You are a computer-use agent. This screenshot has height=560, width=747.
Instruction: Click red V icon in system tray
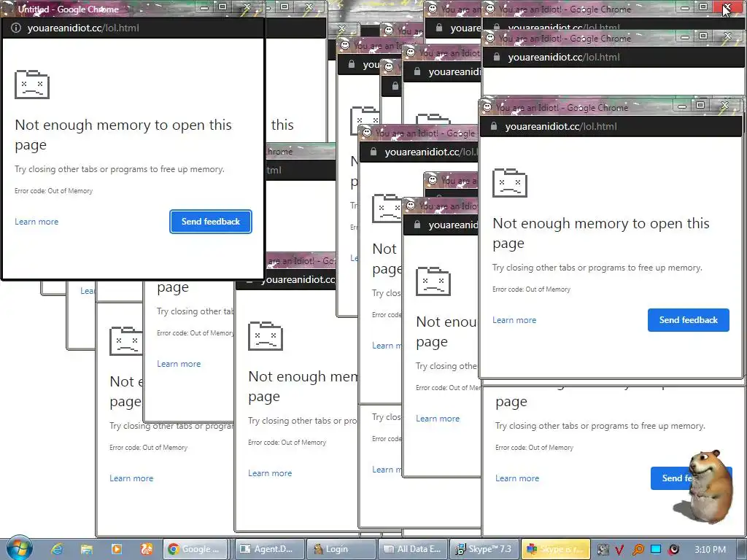[x=619, y=550]
